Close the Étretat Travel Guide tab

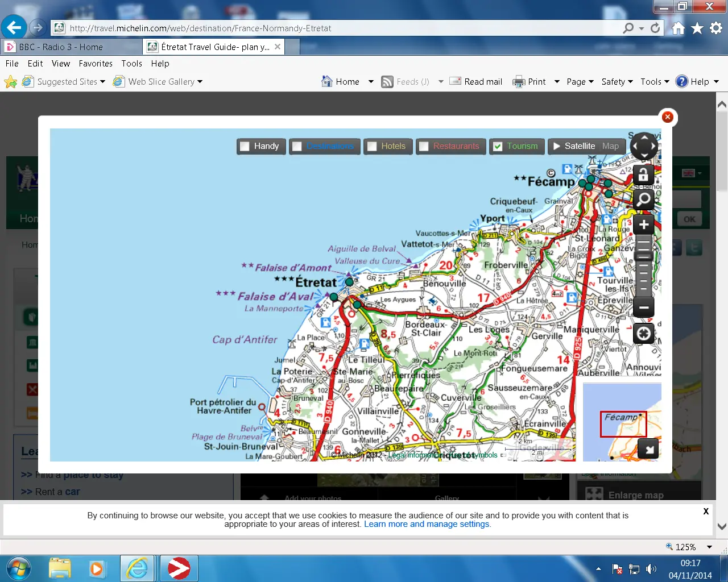pos(278,47)
